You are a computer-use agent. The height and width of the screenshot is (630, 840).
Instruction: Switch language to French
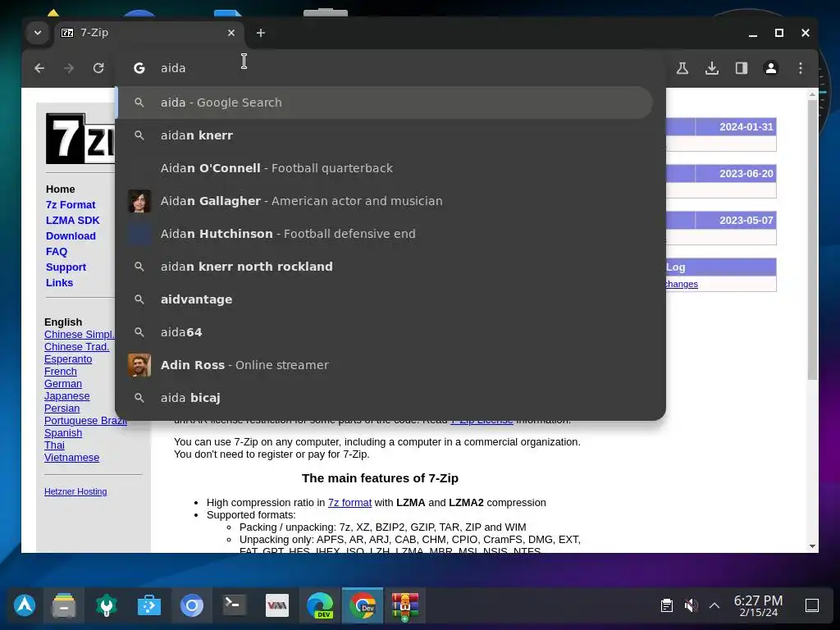point(60,372)
